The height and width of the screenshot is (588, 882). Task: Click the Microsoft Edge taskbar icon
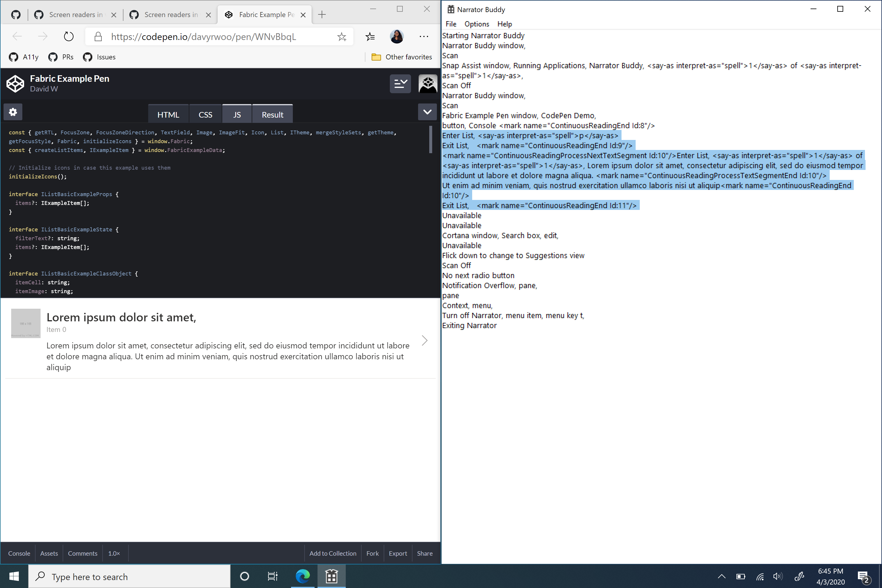coord(303,576)
